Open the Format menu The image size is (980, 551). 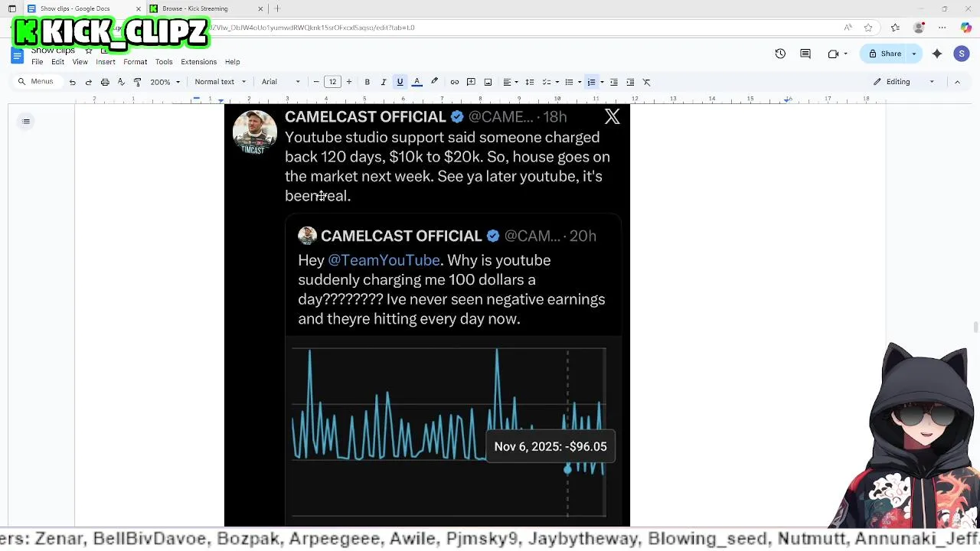tap(135, 62)
